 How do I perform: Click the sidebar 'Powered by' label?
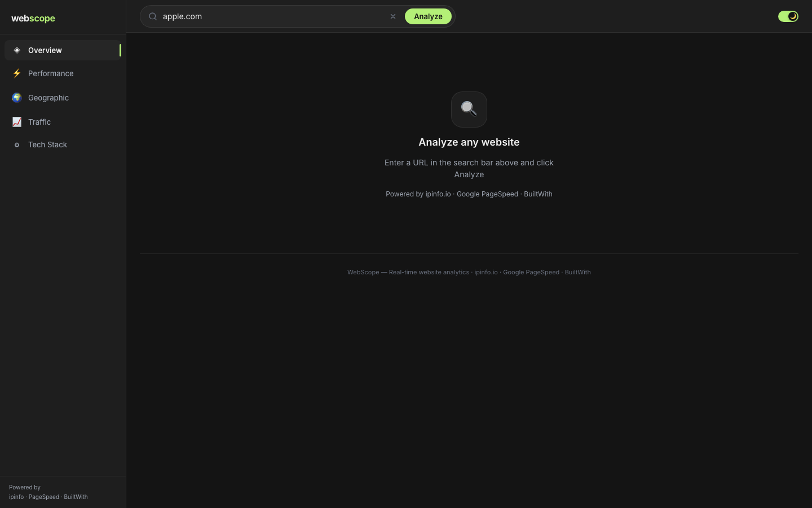click(x=25, y=487)
